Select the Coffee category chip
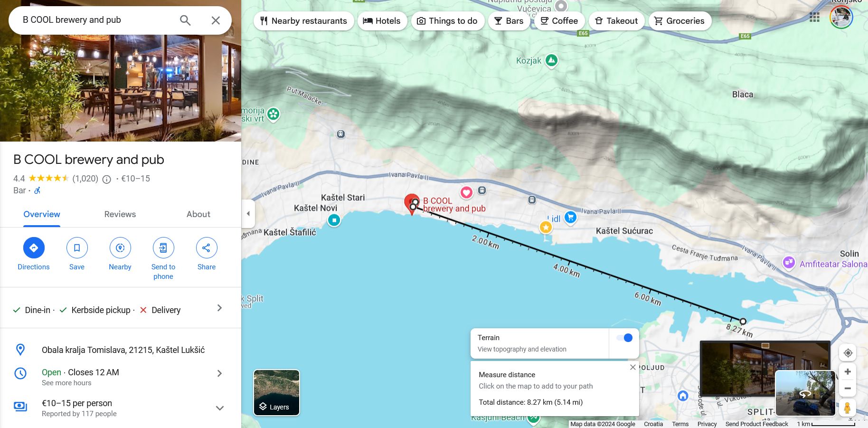 click(559, 21)
